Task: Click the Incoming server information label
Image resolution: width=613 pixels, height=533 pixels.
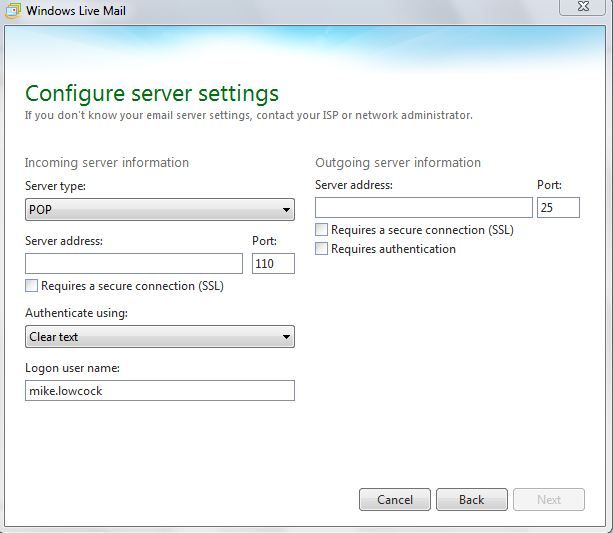Action: click(107, 163)
